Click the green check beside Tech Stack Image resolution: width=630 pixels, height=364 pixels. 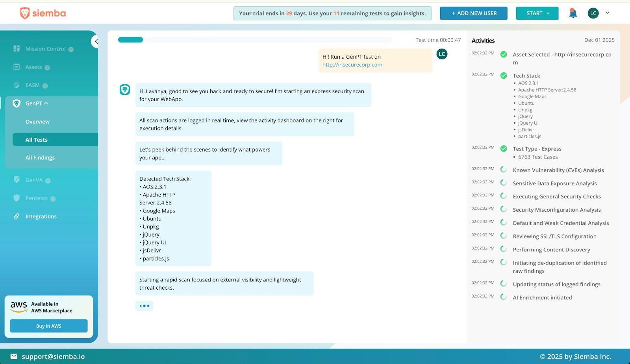[x=504, y=76]
